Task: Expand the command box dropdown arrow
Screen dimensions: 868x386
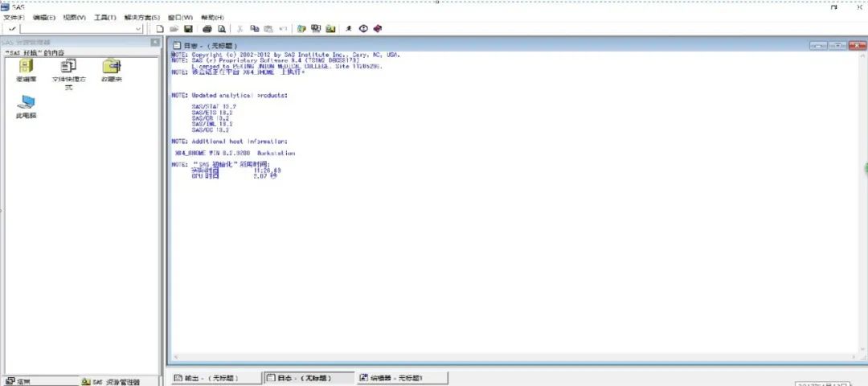Action: [138, 29]
